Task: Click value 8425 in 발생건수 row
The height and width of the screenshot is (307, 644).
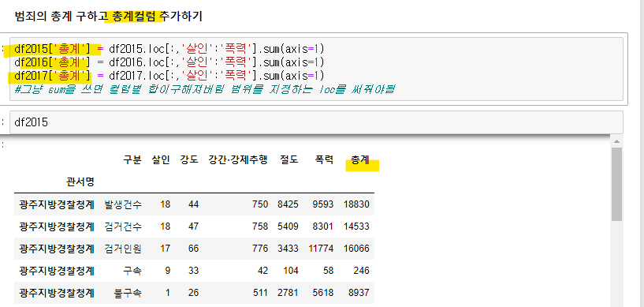Action: point(288,204)
